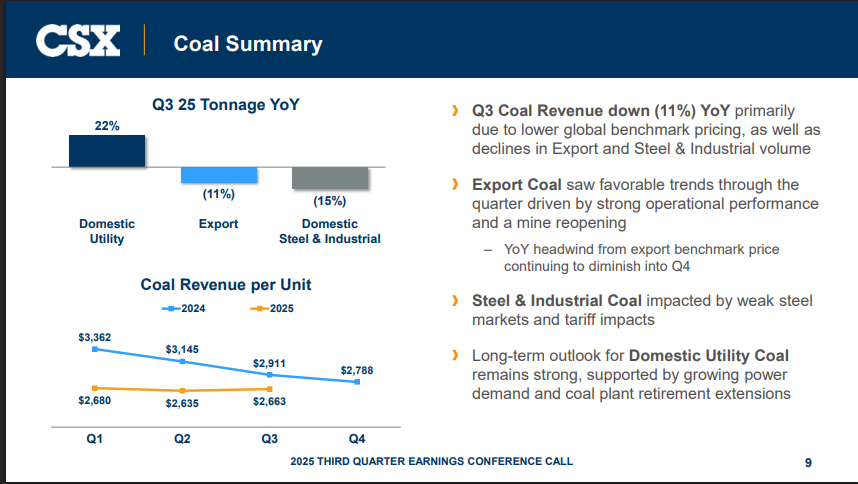The image size is (858, 484).
Task: Click the orange chevron beside Export Coal bullet
Action: click(x=456, y=185)
